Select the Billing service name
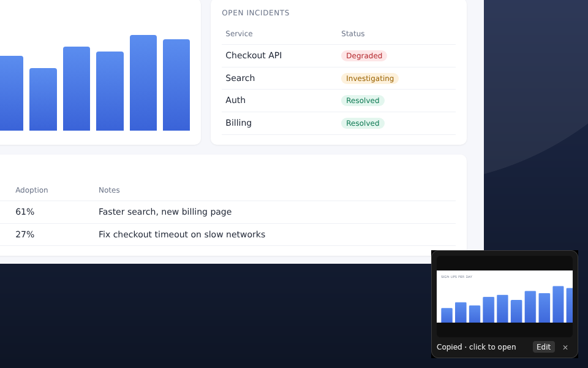 238,123
